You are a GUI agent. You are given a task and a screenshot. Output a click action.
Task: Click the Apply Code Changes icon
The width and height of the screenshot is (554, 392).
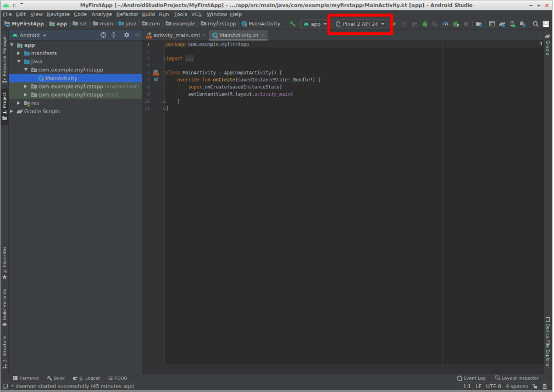pyautogui.click(x=415, y=24)
